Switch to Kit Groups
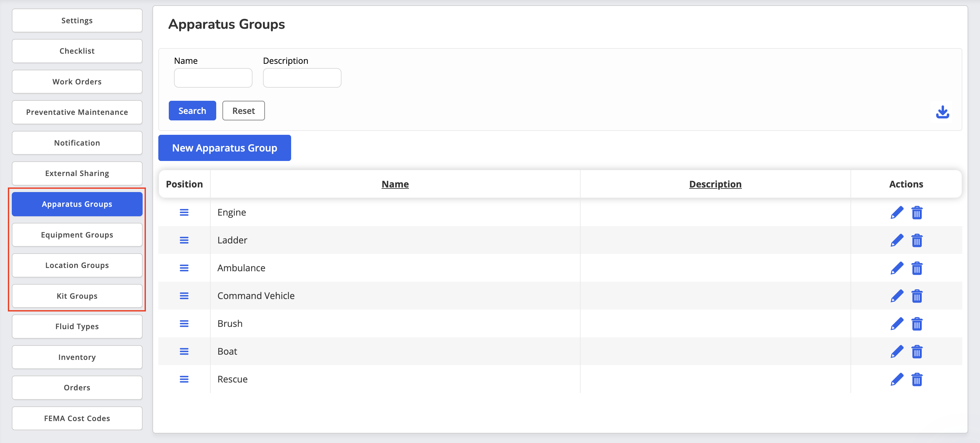 pos(77,296)
